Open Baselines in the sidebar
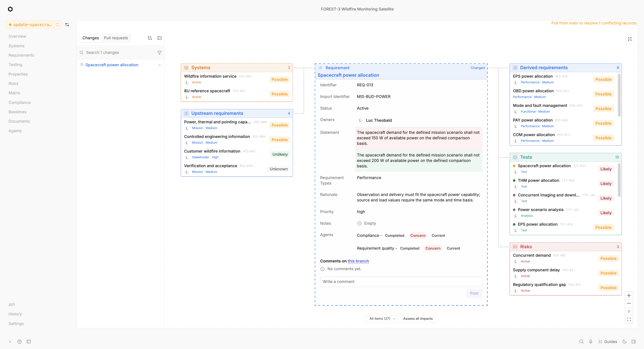 point(17,112)
